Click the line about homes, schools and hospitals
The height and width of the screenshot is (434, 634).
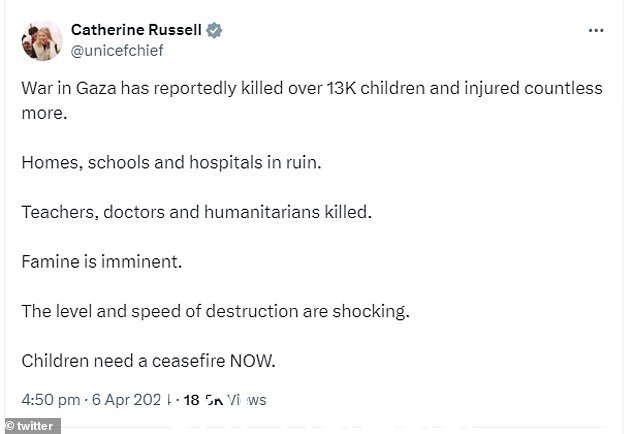[171, 163]
